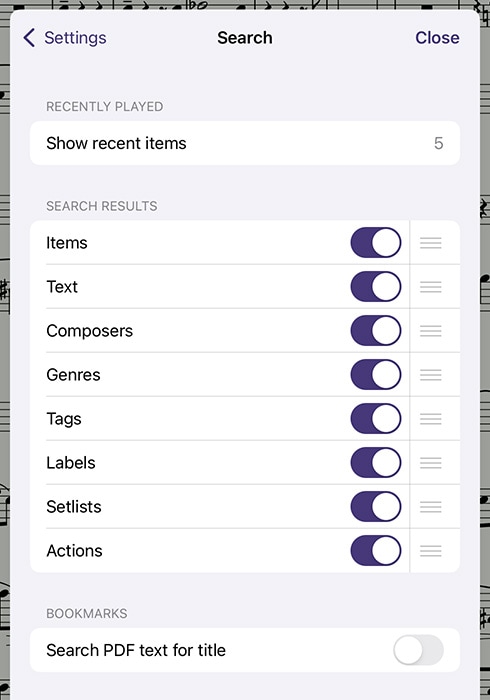Click the reorder handle for Genres row

pyautogui.click(x=431, y=375)
